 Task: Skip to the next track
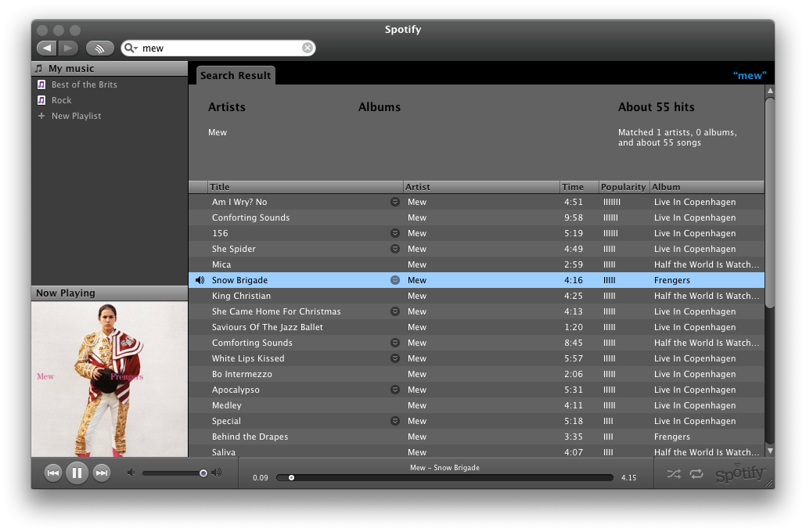(x=101, y=473)
